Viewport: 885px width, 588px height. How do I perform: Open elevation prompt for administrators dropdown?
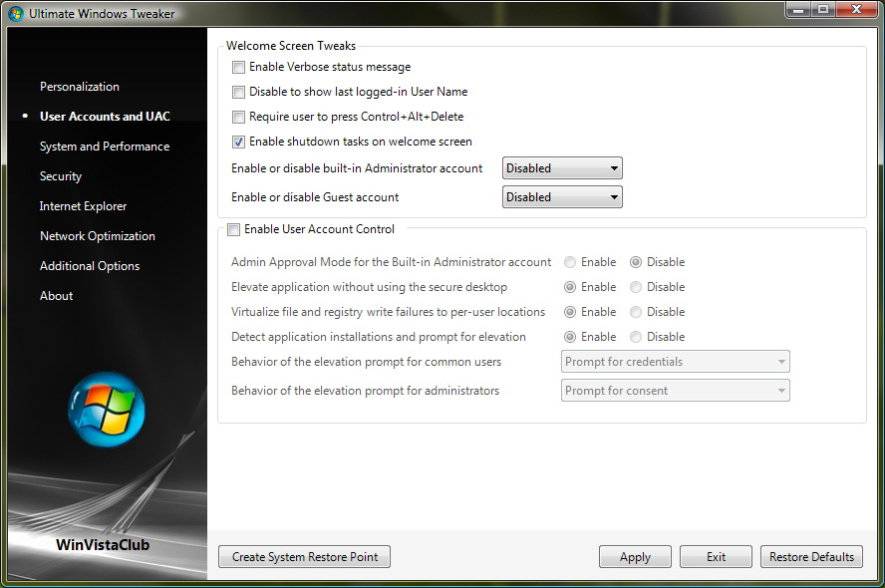pyautogui.click(x=676, y=391)
